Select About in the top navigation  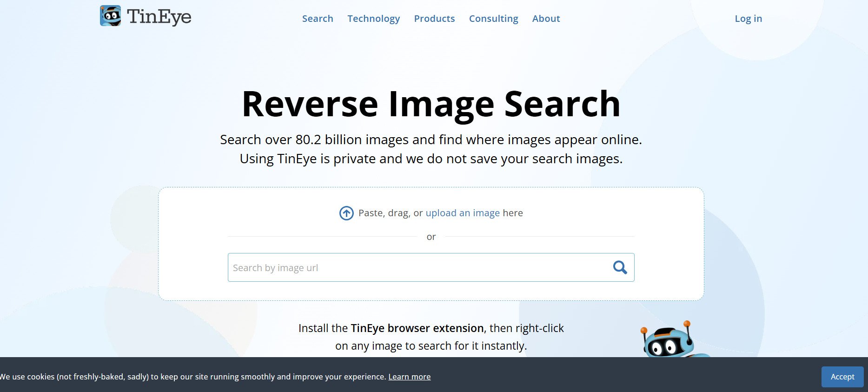tap(546, 19)
